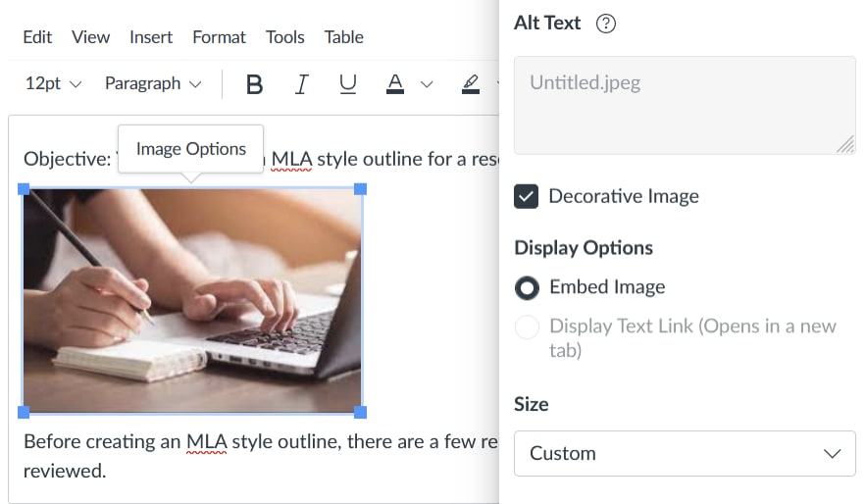Click the first underlined word MLA in Objective line
This screenshot has height=504, width=865.
[291, 160]
